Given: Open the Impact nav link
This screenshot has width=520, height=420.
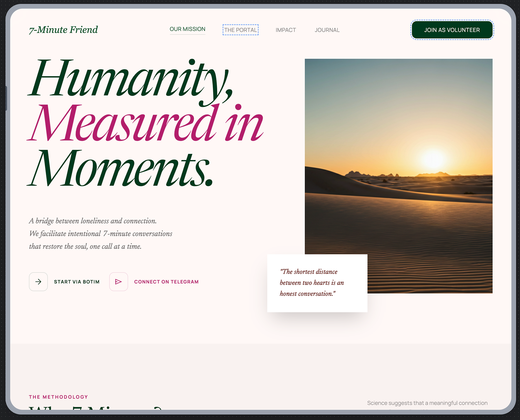Looking at the screenshot, I should coord(286,30).
